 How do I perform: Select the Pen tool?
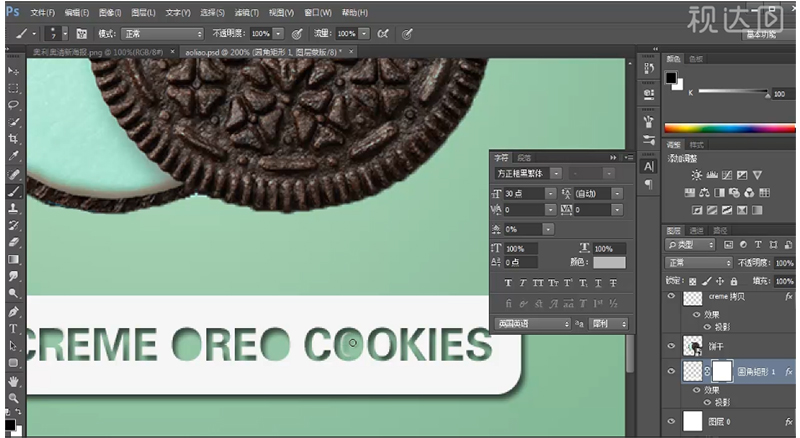point(14,311)
